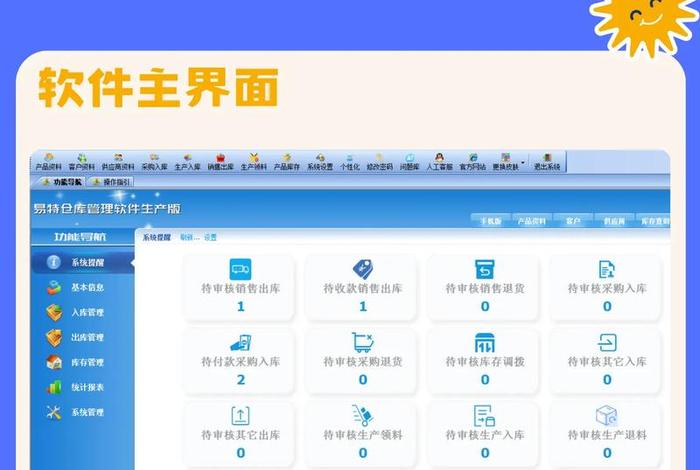700x470 pixels.
Task: Select the 生产入库 toolbar icon
Action: tap(188, 162)
